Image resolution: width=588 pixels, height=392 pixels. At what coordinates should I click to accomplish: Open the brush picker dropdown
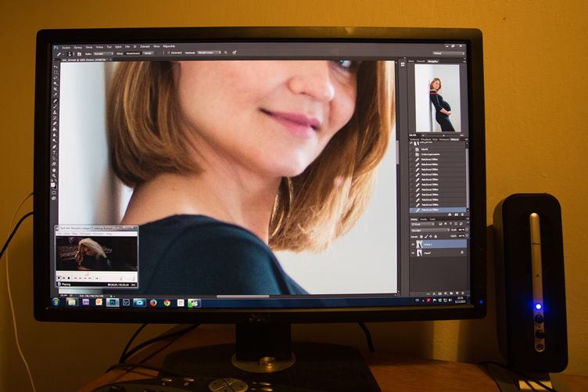(x=70, y=54)
